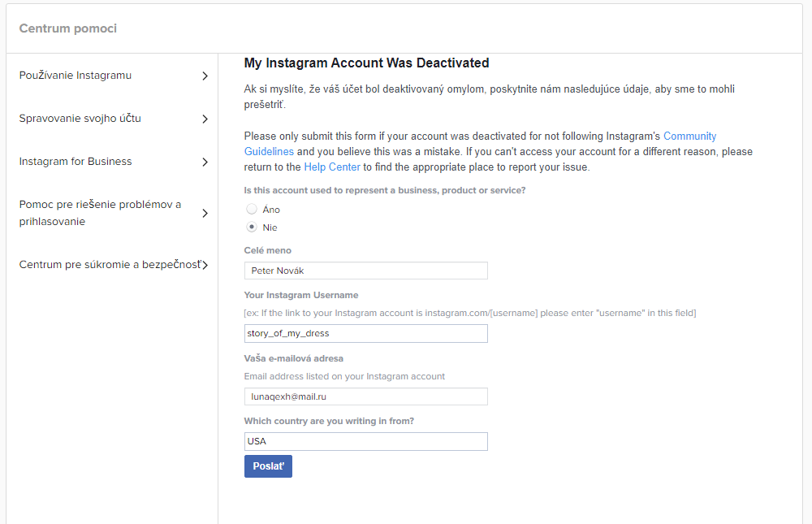Go to Centrum pomoci header link
Image resolution: width=812 pixels, height=524 pixels.
pos(68,28)
